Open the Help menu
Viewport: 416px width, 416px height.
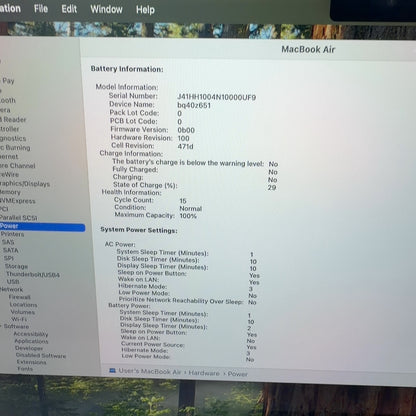click(x=145, y=10)
